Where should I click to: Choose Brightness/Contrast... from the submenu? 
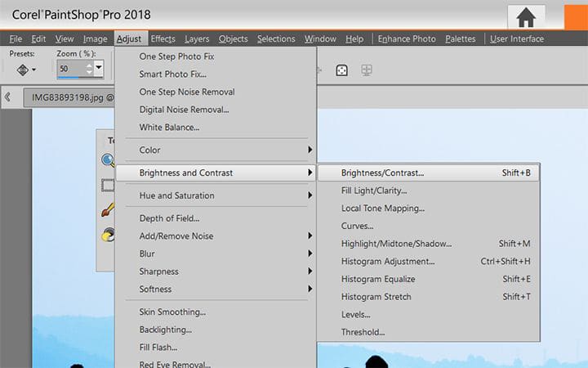pos(382,173)
